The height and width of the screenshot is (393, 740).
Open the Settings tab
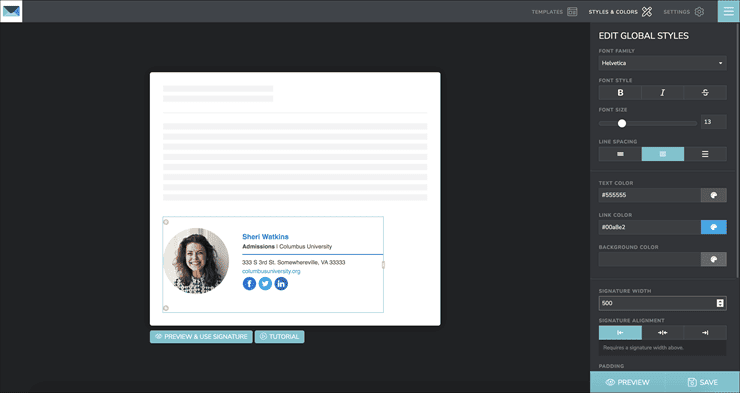pyautogui.click(x=684, y=12)
